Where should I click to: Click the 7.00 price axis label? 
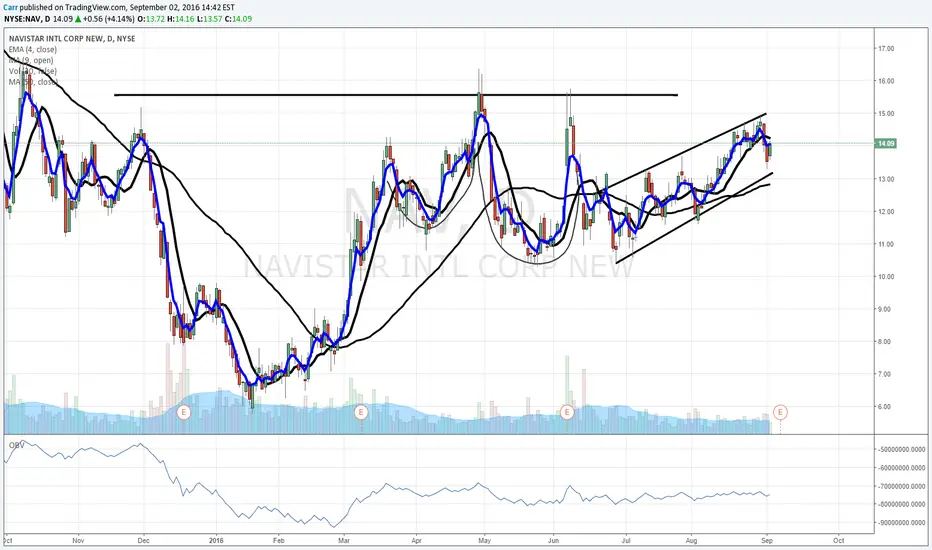(886, 374)
